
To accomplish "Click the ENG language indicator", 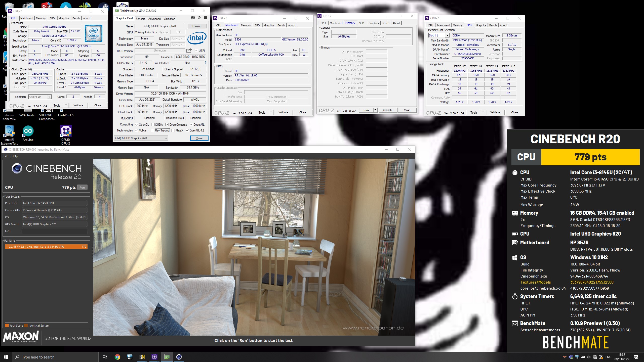I will point(608,357).
